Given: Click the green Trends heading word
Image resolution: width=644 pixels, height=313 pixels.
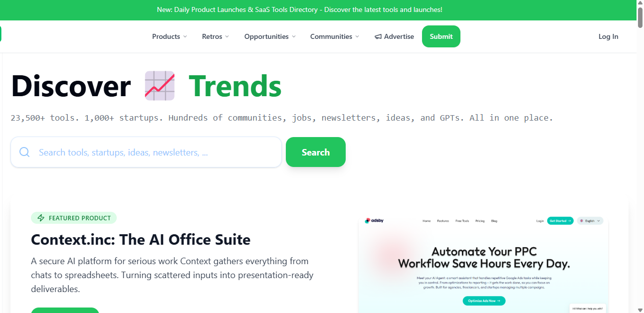Looking at the screenshot, I should coord(235,86).
